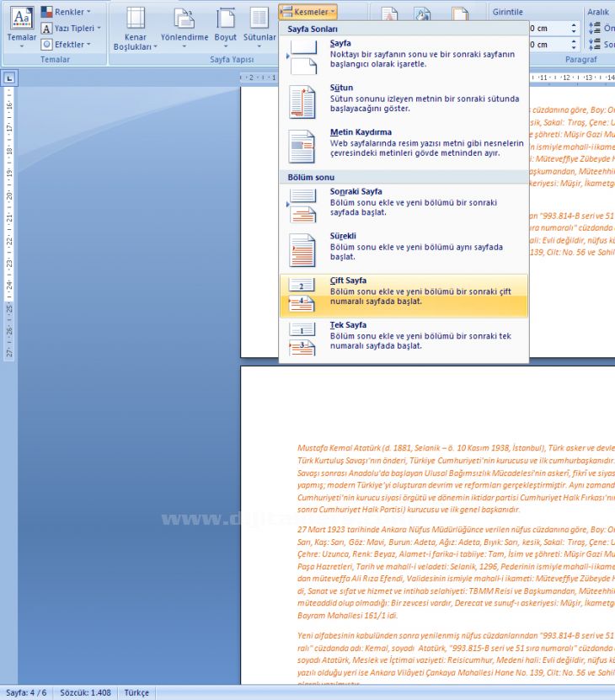615x700 pixels.
Task: Select Tek Sayfa odd page section break
Action: point(404,339)
